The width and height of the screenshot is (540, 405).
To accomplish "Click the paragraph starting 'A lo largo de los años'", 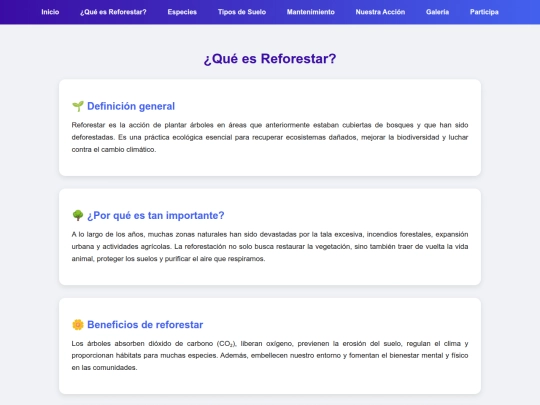I will point(270,246).
